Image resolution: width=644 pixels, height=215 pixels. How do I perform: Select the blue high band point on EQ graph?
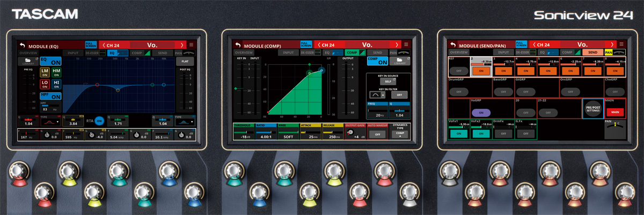[163, 85]
